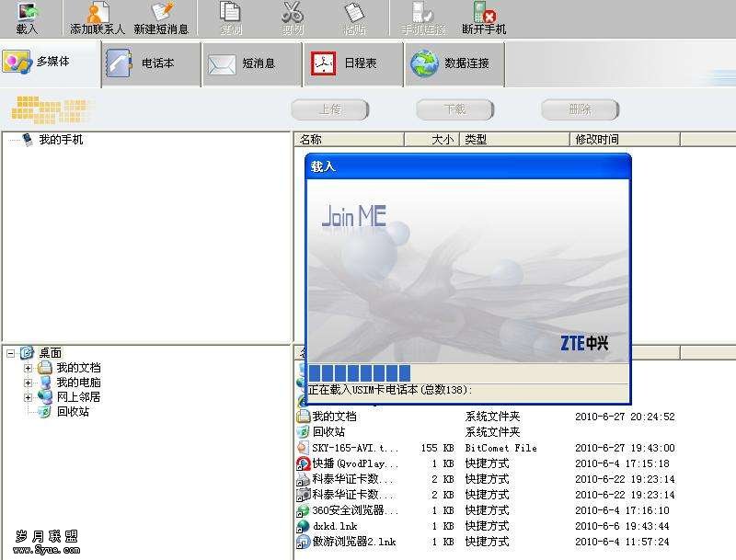
Task: Expand the 我的电脑 tree node
Action: (29, 383)
